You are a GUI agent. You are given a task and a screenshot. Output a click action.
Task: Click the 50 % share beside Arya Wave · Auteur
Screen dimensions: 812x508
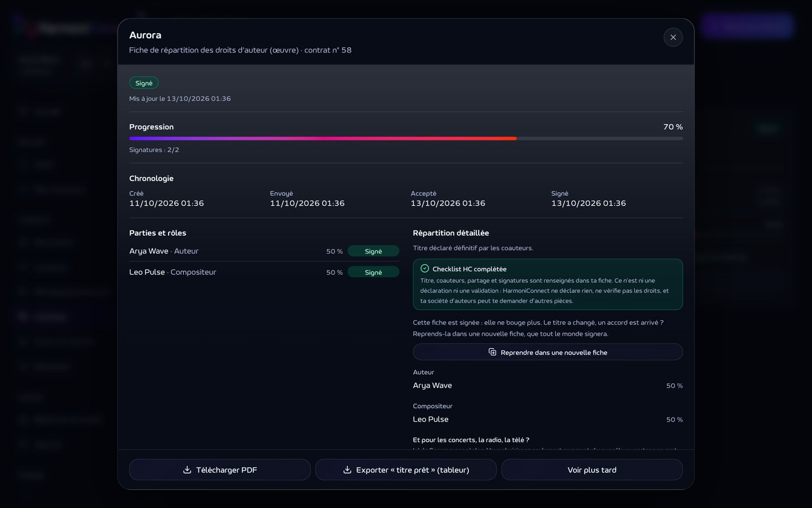point(334,251)
